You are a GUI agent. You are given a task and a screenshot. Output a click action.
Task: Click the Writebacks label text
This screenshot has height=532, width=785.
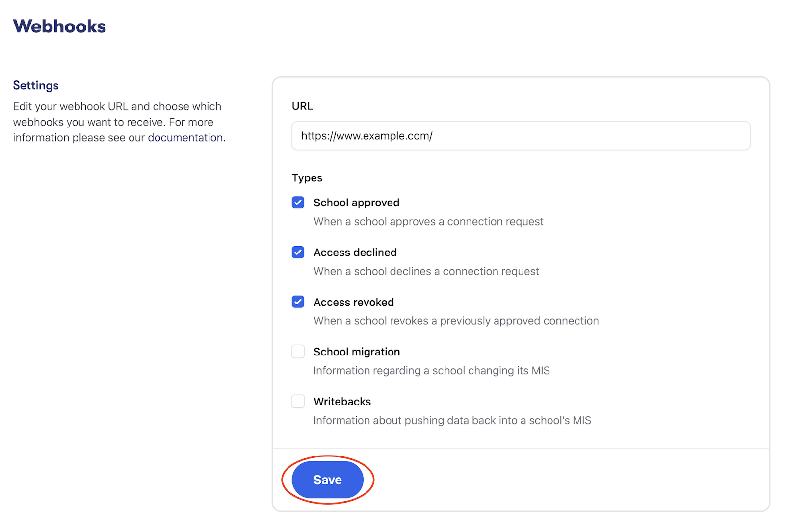pos(342,401)
